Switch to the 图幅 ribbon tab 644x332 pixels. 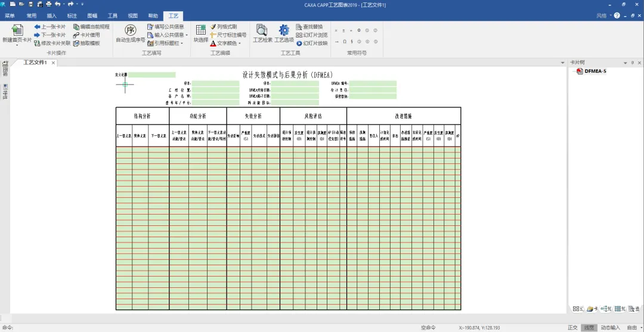click(92, 15)
